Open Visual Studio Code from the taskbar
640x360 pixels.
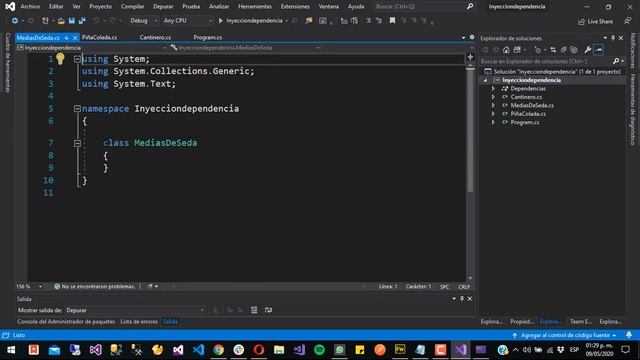tap(198, 350)
